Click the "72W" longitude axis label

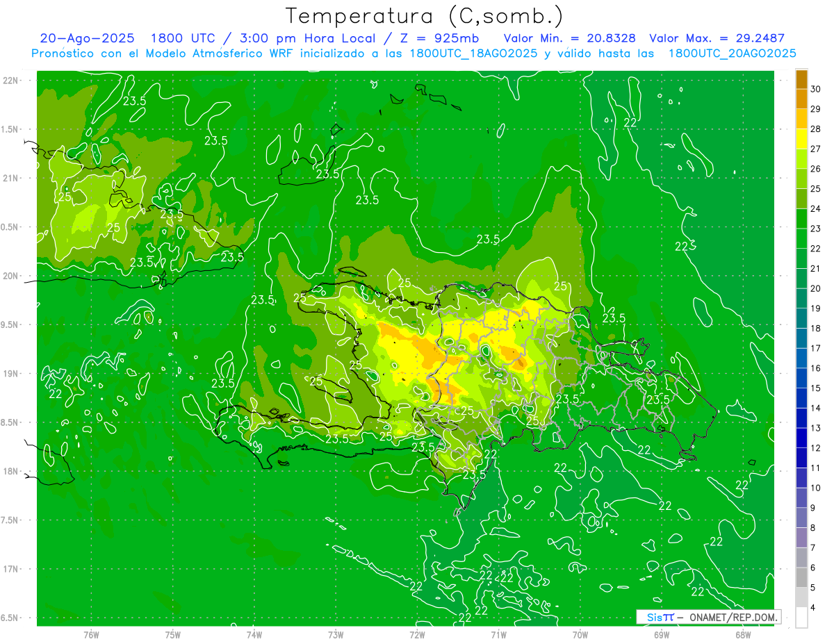click(417, 634)
